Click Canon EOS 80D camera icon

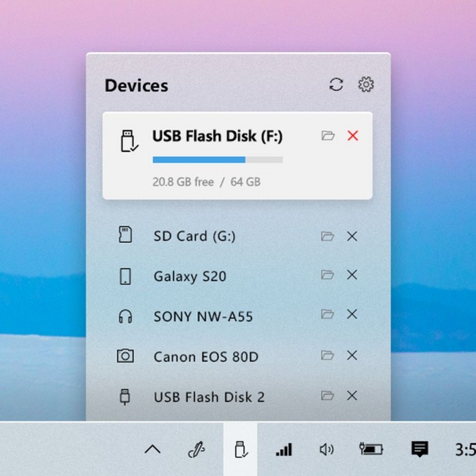[x=125, y=356]
